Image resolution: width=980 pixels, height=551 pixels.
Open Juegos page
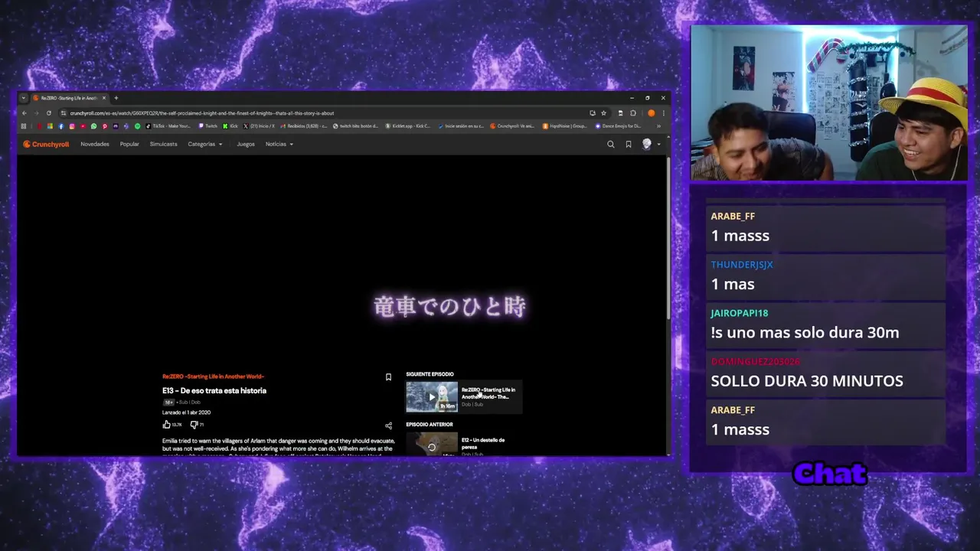[246, 144]
